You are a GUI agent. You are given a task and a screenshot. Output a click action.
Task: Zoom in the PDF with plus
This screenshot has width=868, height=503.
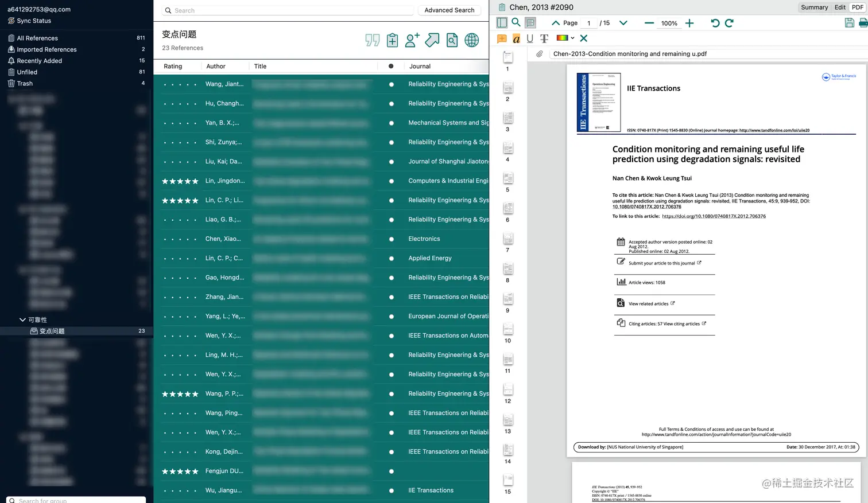[689, 23]
